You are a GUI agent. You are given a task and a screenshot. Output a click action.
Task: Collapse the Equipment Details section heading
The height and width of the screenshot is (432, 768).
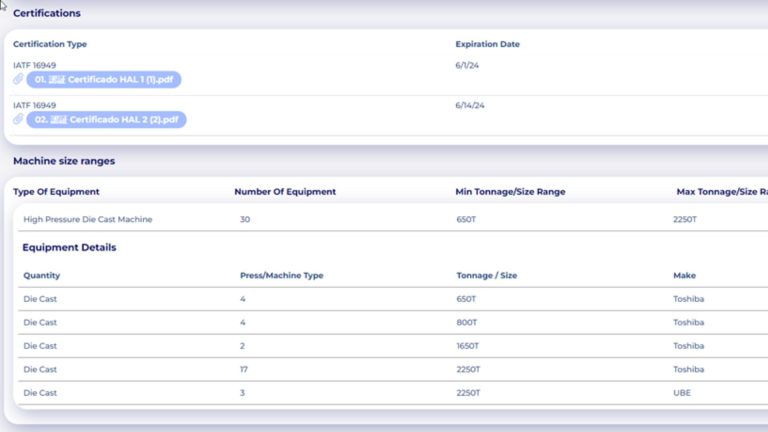(x=69, y=247)
